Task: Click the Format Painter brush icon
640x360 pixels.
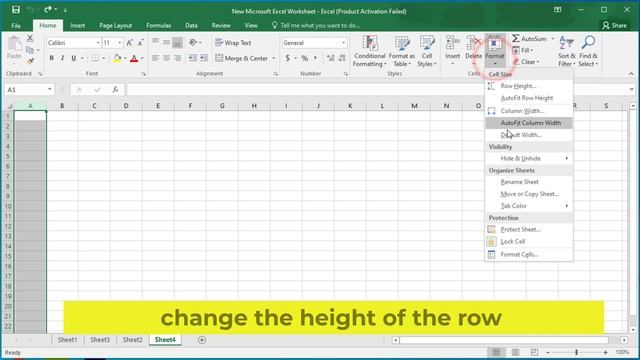Action: pyautogui.click(x=30, y=61)
